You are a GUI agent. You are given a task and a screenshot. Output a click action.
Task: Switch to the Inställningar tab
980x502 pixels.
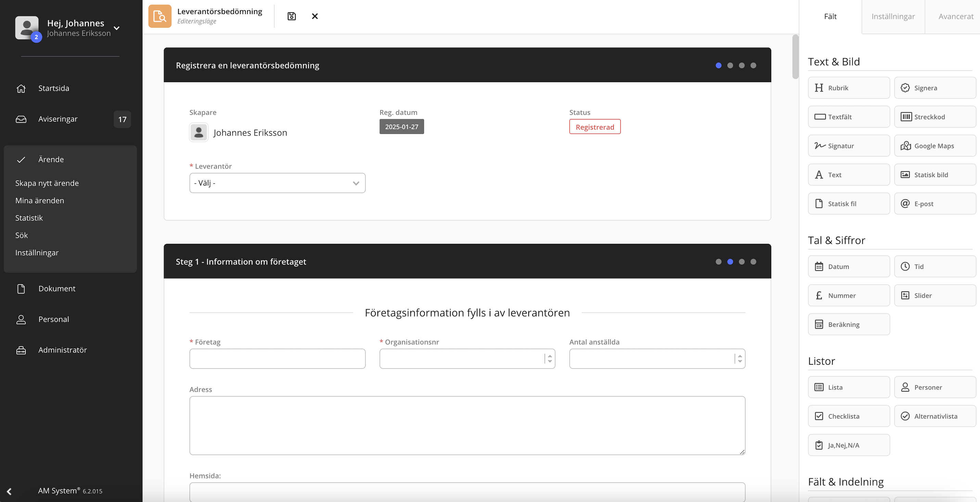[893, 16]
